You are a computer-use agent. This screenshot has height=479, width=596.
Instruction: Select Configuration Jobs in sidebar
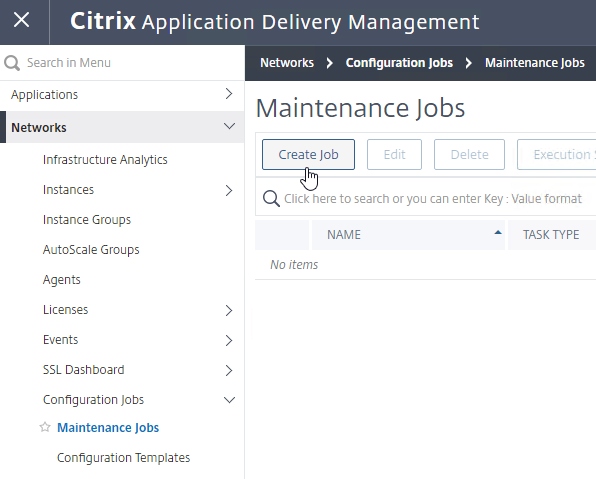coord(93,400)
